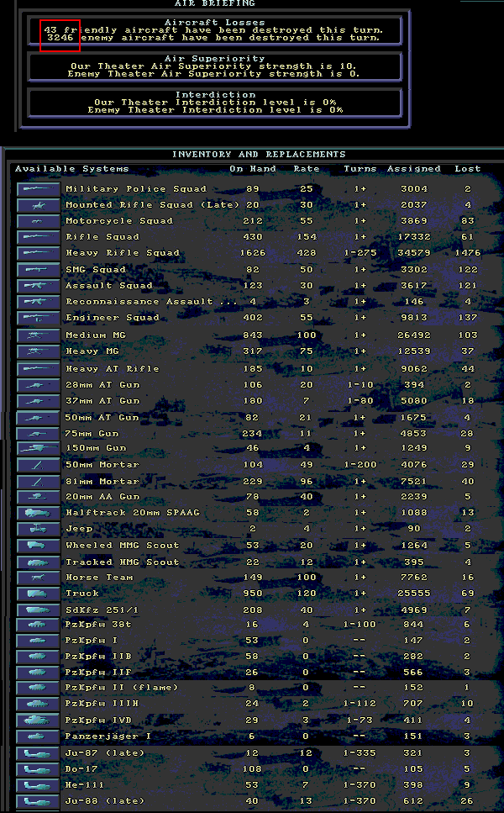Click the Horse Team icon
Viewport: 504px width, 813px height.
click(x=39, y=578)
